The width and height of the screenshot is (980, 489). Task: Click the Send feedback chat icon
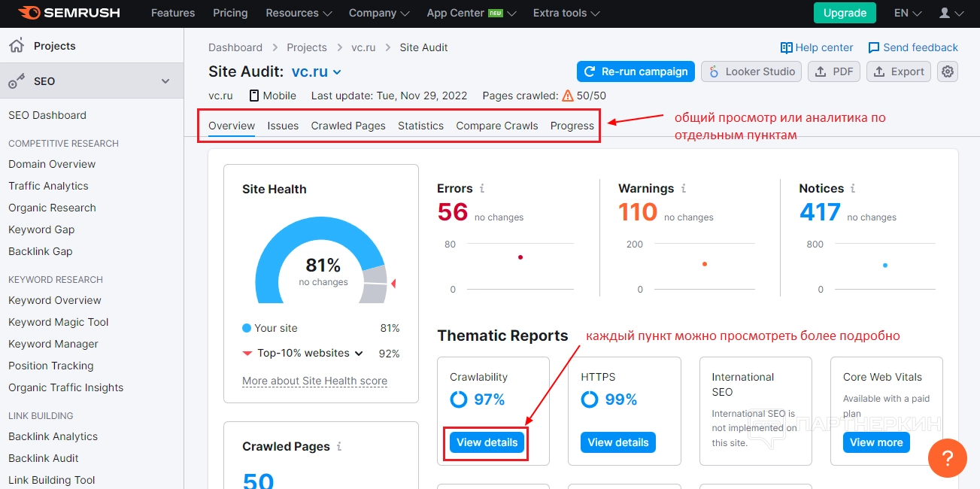click(x=874, y=47)
